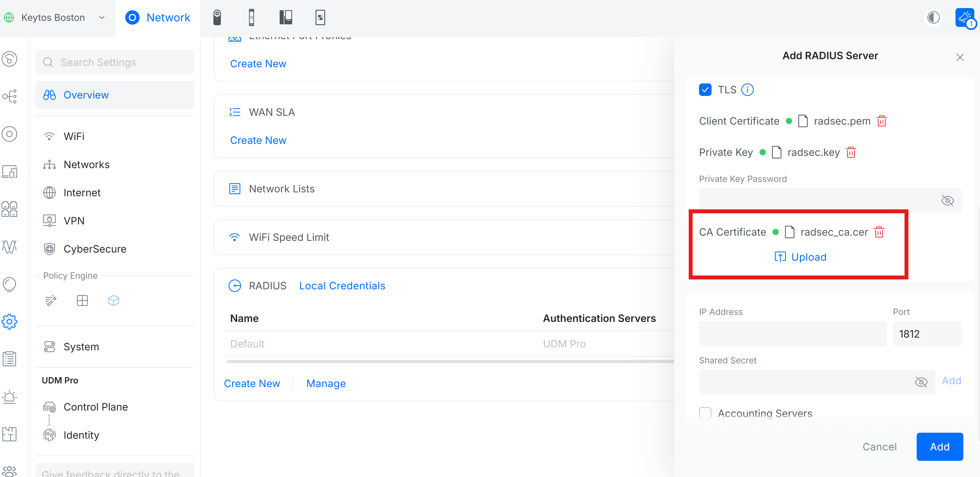Viewport: 980px width, 477px height.
Task: Open the notifications bell section
Action: click(9, 397)
